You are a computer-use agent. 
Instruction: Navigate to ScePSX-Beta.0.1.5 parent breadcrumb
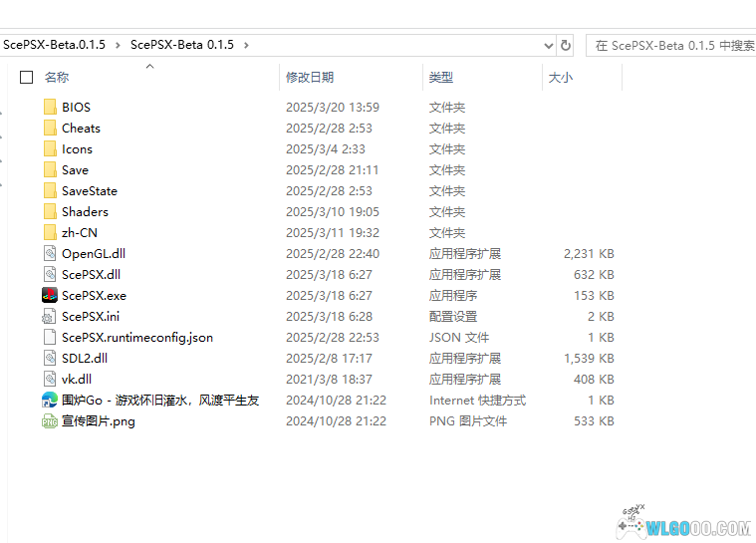click(54, 45)
